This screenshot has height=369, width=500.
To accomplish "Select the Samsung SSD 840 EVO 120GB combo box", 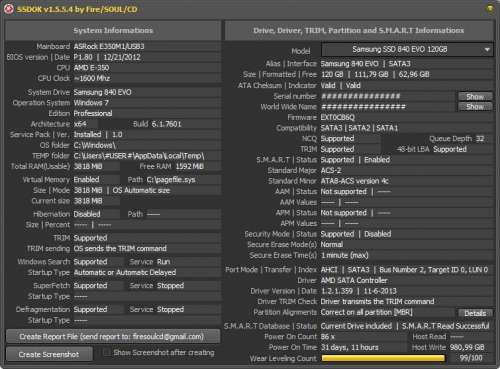I will click(407, 50).
